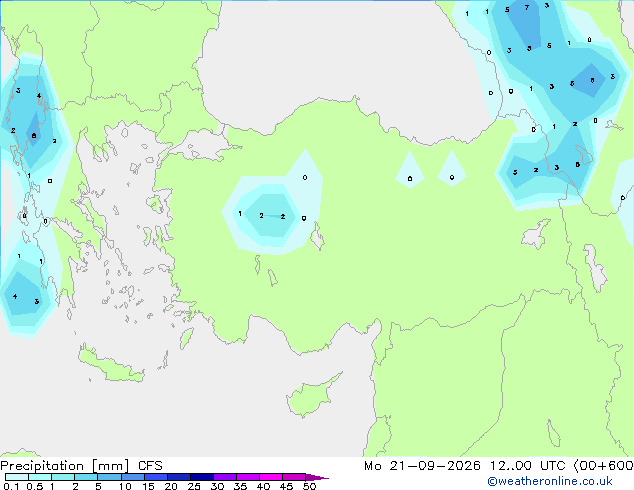Click the legend label '15'
The height and width of the screenshot is (490, 634).
[x=148, y=486]
